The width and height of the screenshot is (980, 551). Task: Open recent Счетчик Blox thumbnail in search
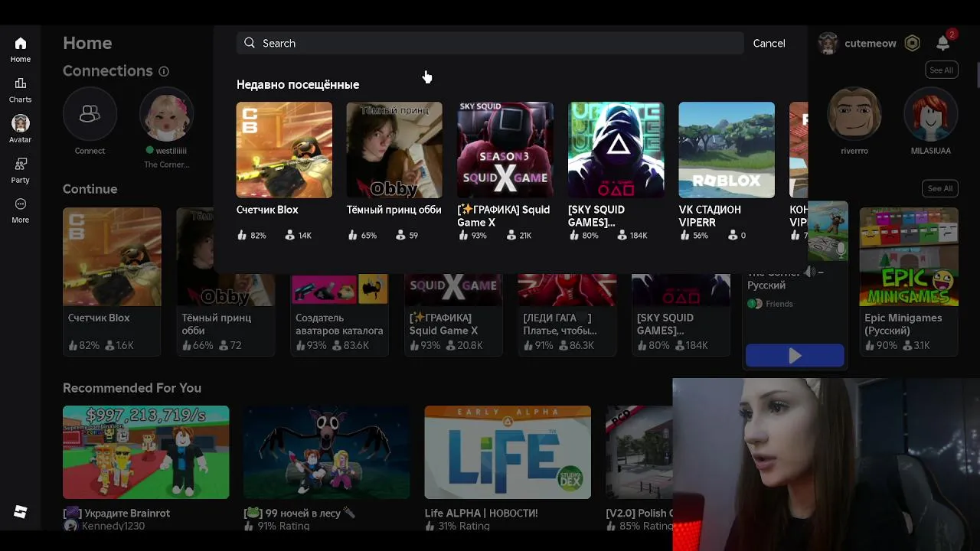pyautogui.click(x=284, y=150)
